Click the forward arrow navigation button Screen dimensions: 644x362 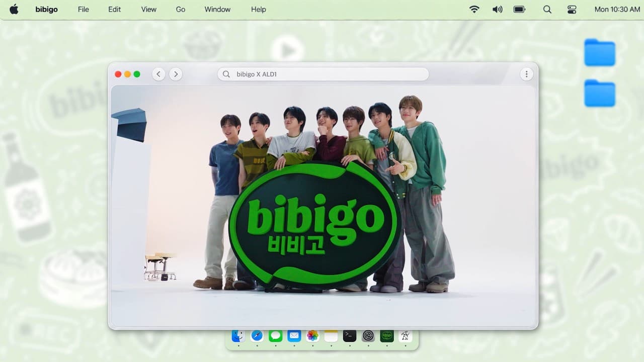click(175, 74)
